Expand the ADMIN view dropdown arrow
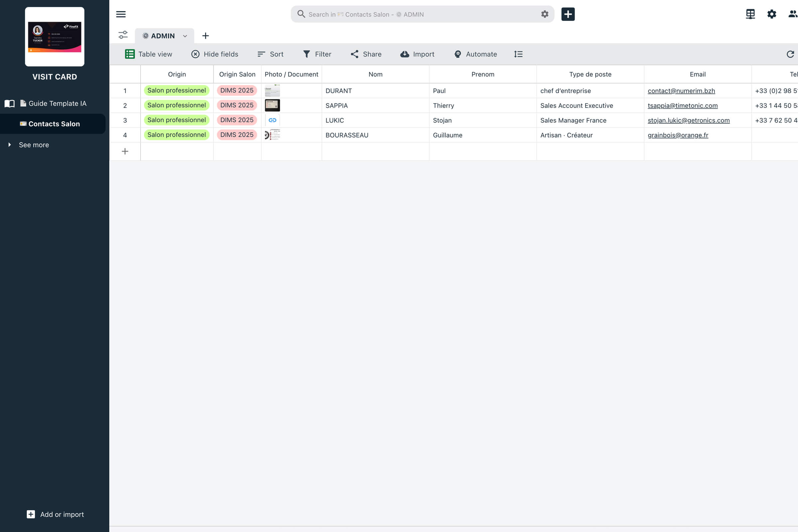The width and height of the screenshot is (798, 532). (185, 36)
